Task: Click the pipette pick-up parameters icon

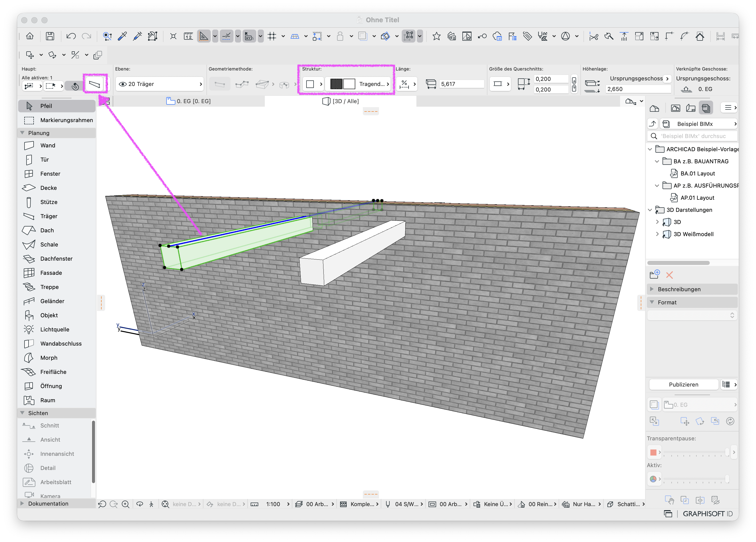Action: pyautogui.click(x=122, y=36)
